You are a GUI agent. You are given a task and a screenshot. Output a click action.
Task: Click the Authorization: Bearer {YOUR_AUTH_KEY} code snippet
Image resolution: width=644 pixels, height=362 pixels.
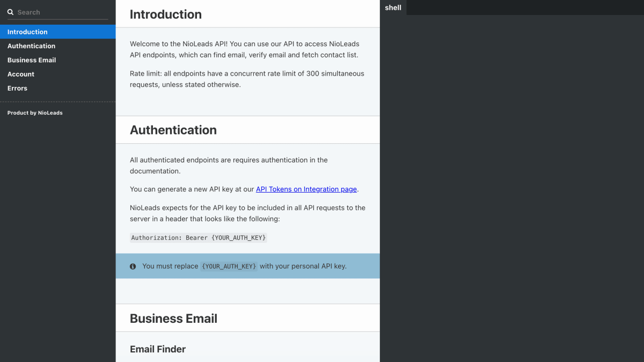199,238
